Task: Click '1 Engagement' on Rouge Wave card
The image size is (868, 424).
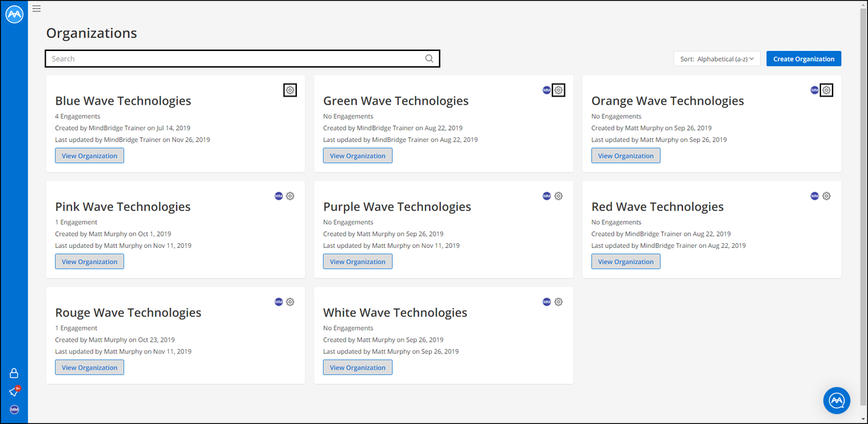Action: 76,328
